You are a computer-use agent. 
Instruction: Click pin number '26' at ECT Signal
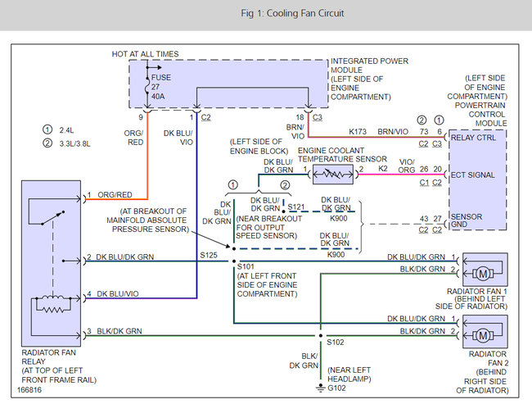[x=424, y=169]
